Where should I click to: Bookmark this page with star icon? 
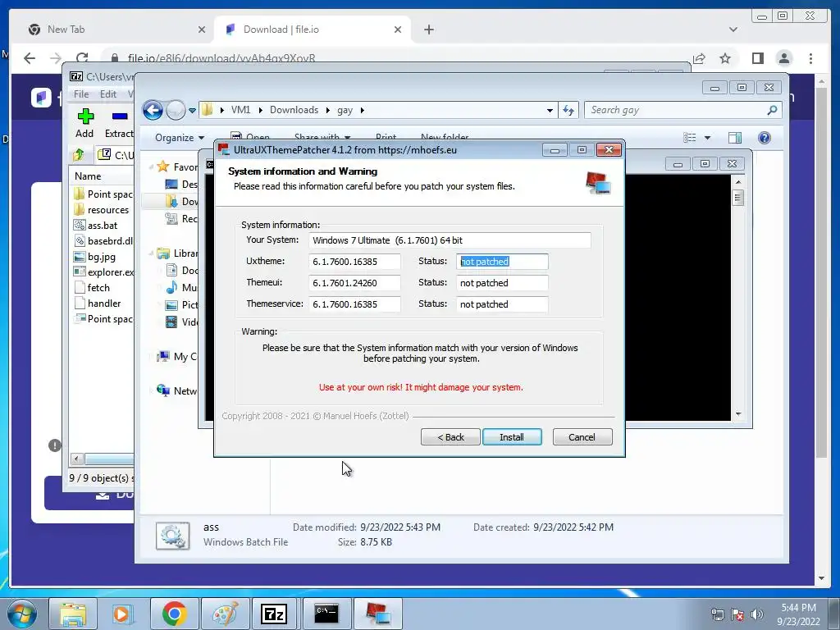tap(725, 58)
